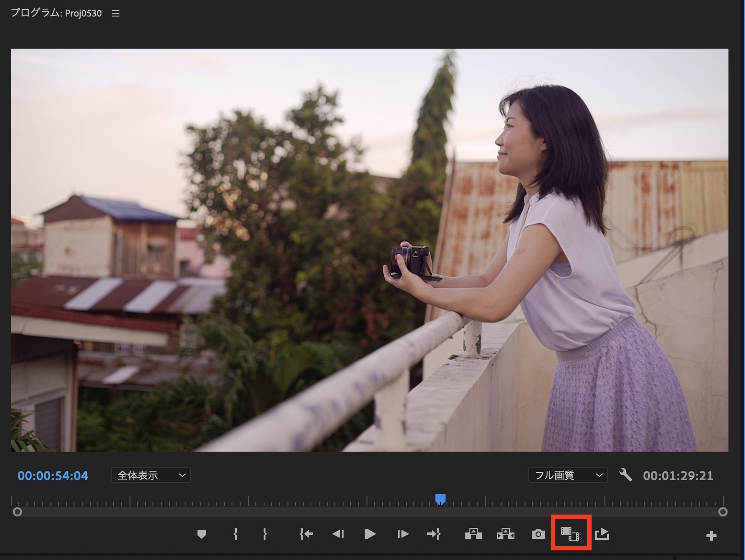Toggle playback with the Play button

click(x=370, y=534)
